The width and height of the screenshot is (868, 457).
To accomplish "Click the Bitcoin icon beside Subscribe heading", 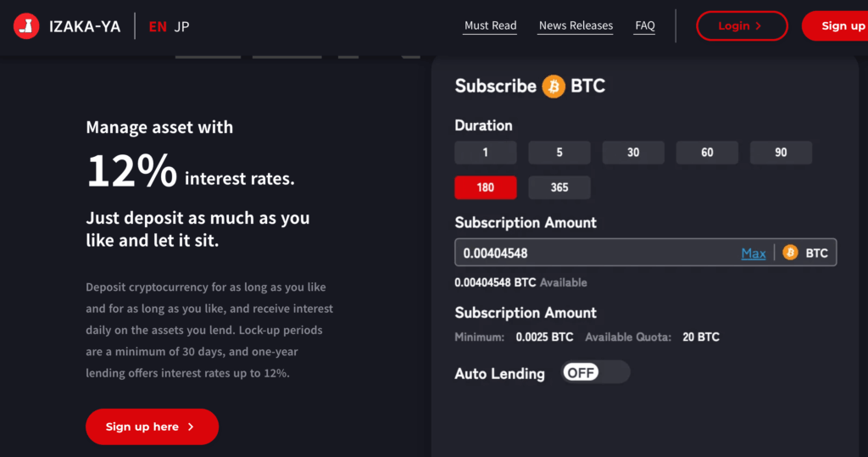I will (553, 86).
